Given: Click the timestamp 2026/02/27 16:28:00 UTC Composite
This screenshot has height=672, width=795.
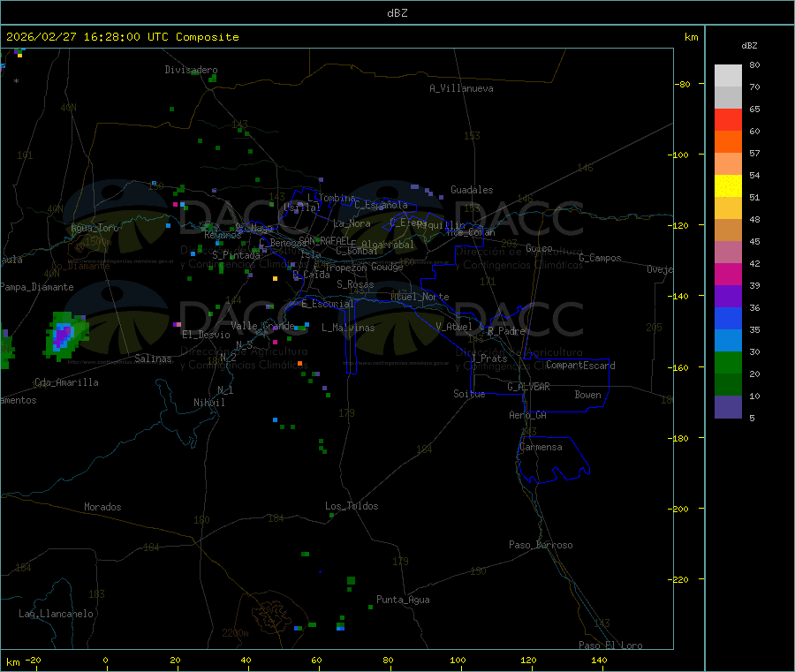Looking at the screenshot, I should [x=122, y=37].
